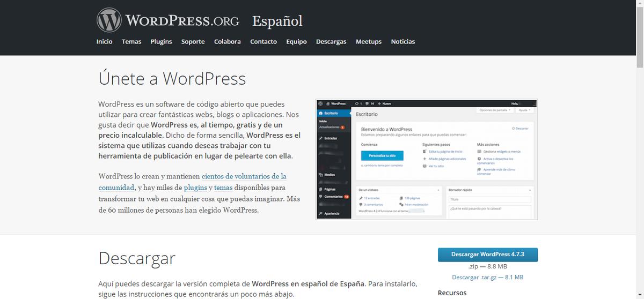Click the WordPress.org logo icon
This screenshot has height=299, width=644.
(109, 20)
